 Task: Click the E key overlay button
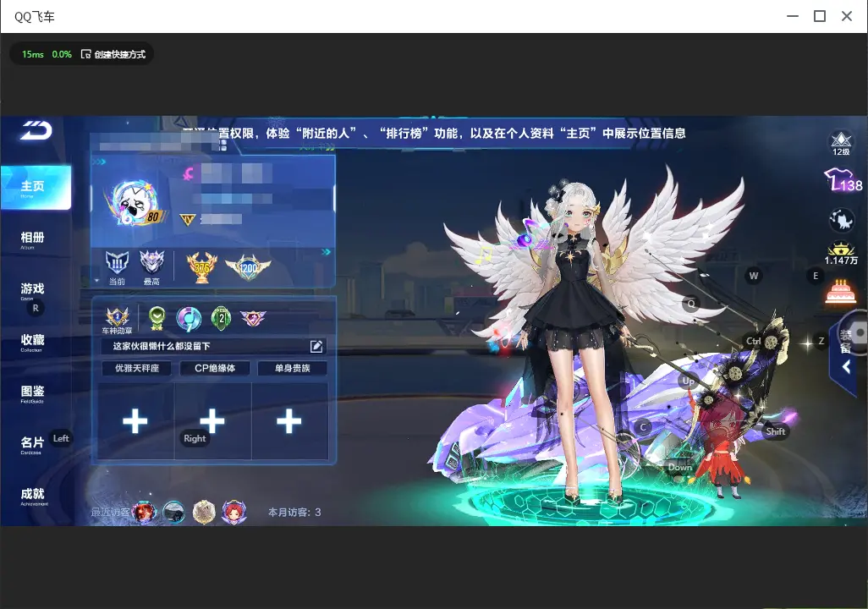coord(816,276)
